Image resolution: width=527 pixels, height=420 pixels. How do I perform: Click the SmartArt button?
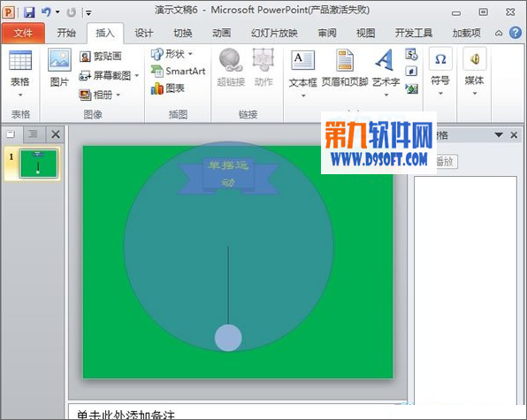(178, 71)
